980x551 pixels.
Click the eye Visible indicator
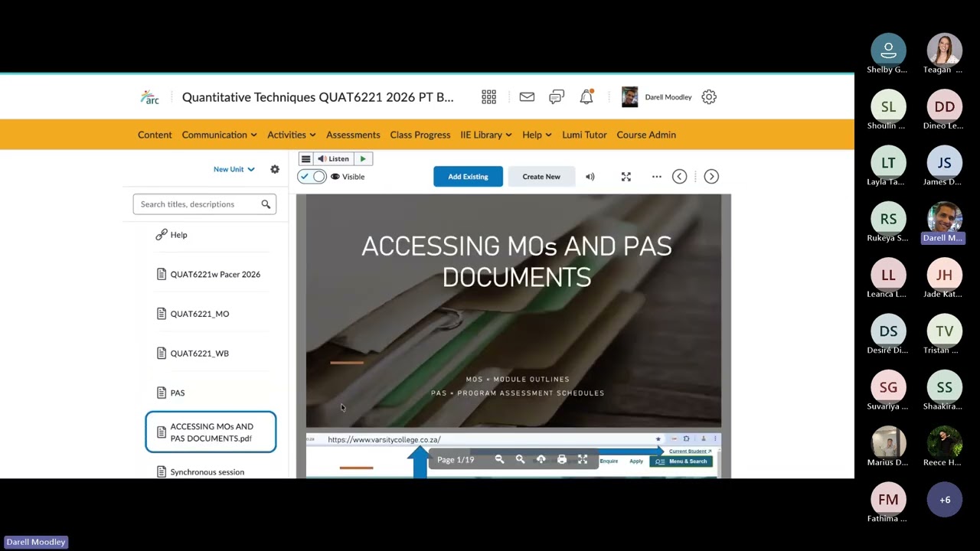click(x=335, y=177)
